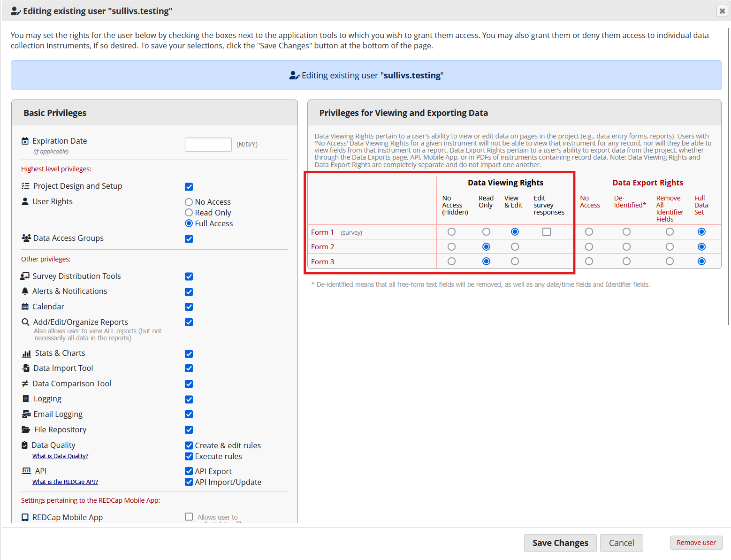The image size is (731, 560).
Task: Select the Alerts & Notifications bell icon
Action: click(x=25, y=291)
